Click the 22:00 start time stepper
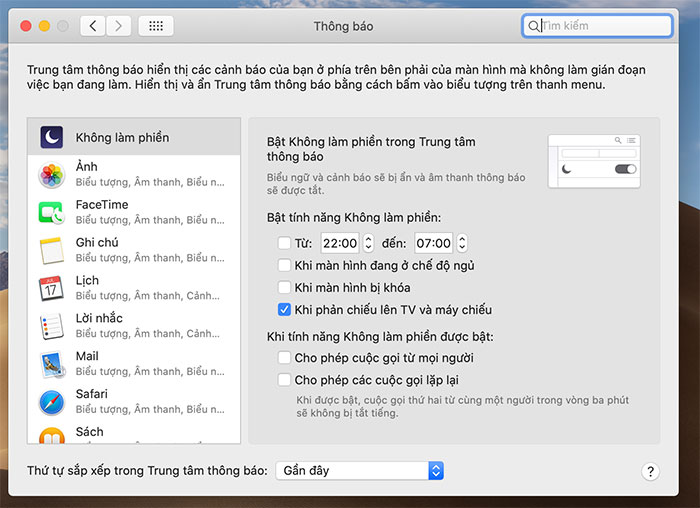The width and height of the screenshot is (700, 508). (x=368, y=243)
